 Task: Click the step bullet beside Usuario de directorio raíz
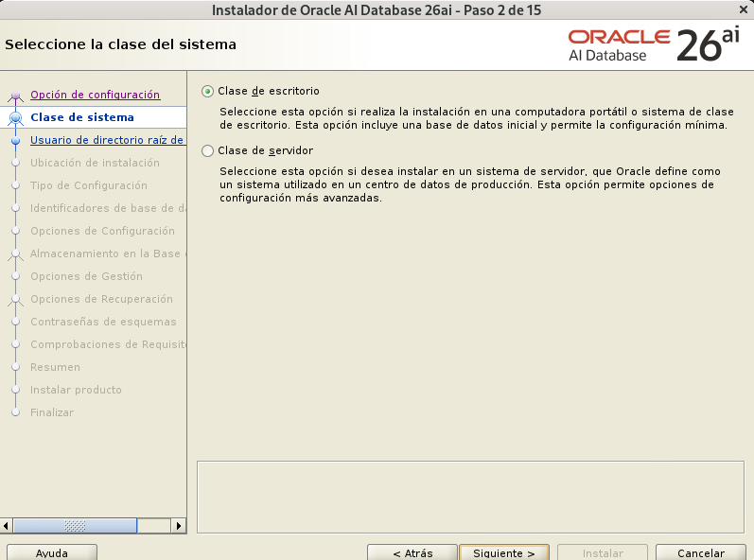(x=15, y=140)
